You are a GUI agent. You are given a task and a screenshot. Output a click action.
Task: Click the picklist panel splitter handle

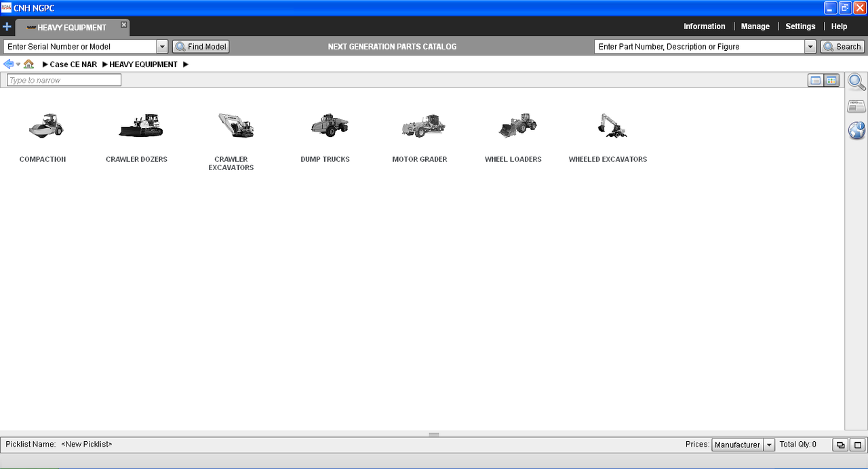click(434, 434)
